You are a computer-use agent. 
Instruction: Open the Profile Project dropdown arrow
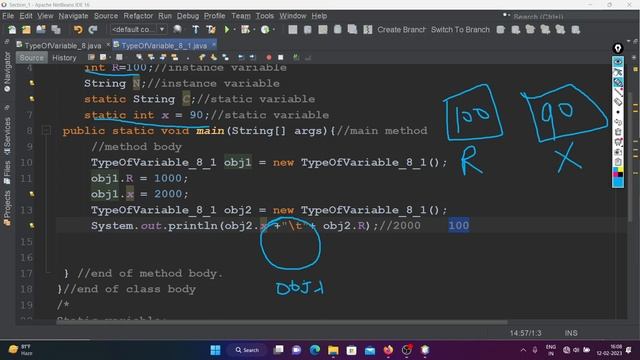click(x=273, y=29)
